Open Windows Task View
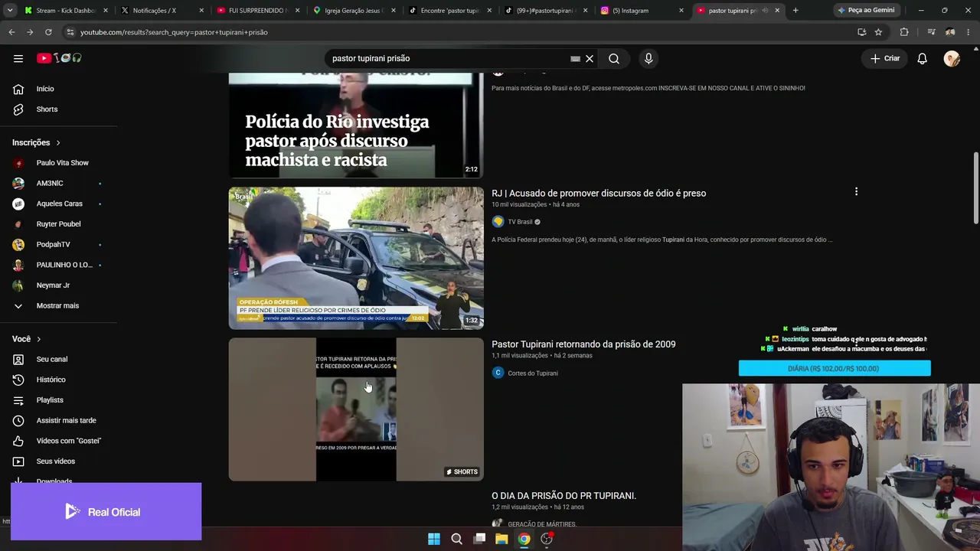The height and width of the screenshot is (551, 980). (x=479, y=539)
